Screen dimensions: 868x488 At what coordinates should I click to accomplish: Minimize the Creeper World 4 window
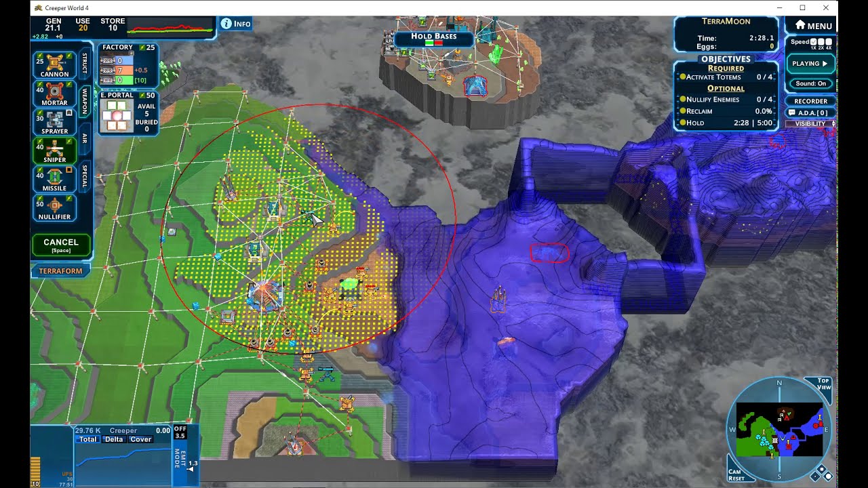[778, 7]
